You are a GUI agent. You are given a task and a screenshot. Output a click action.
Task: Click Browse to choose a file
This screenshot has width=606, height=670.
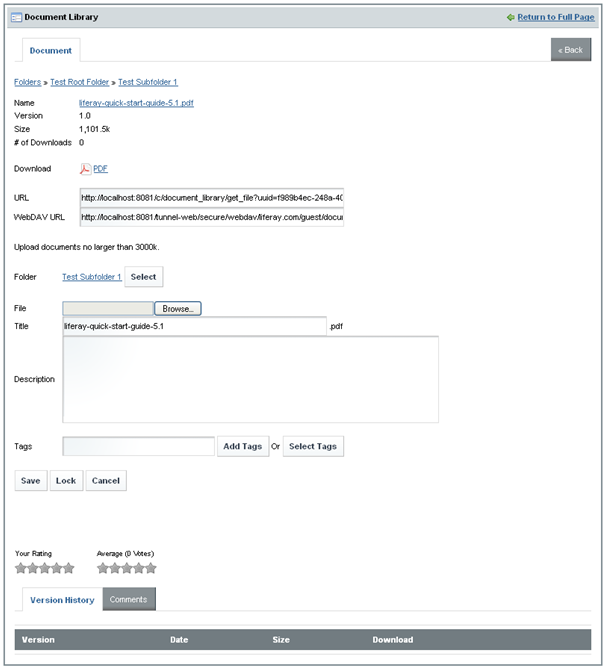tap(178, 309)
